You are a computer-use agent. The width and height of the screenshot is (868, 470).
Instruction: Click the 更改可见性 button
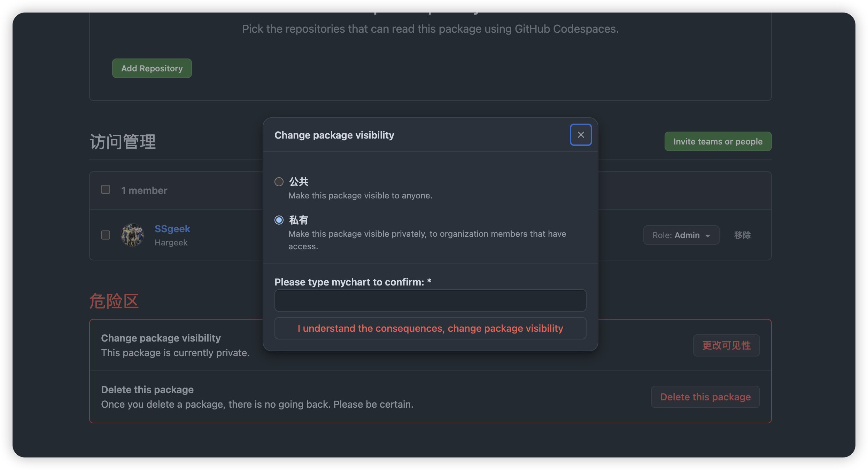click(726, 345)
